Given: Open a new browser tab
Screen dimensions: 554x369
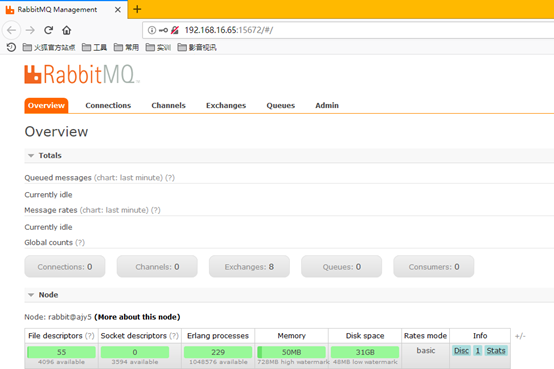Looking at the screenshot, I should pyautogui.click(x=137, y=9).
